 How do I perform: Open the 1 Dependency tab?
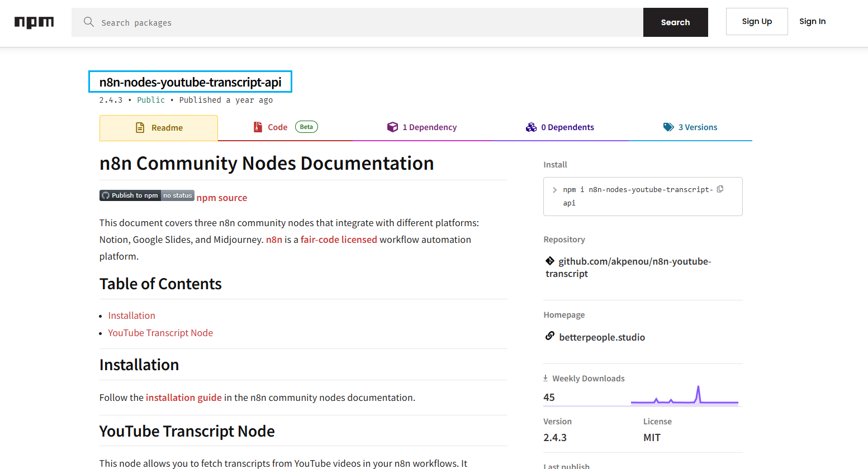pos(422,127)
